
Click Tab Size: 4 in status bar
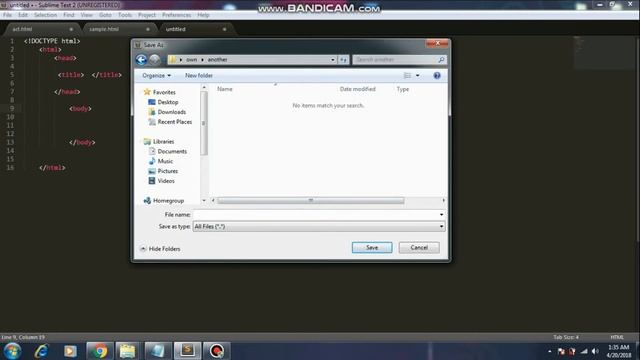click(x=566, y=337)
